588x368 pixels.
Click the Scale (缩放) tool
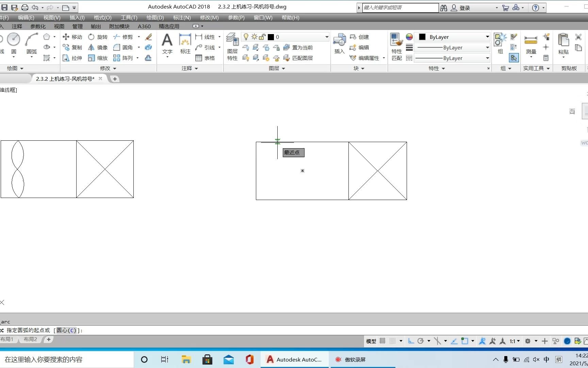tap(98, 58)
